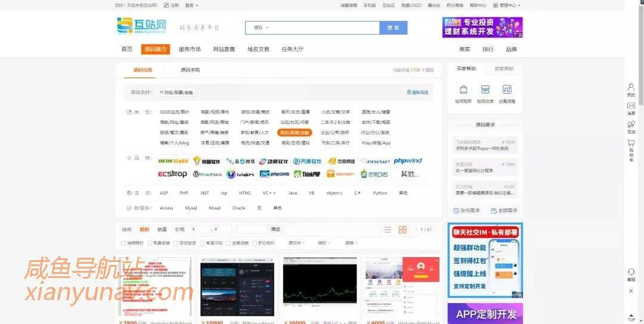Open the 源文件 filter dropdown
The width and height of the screenshot is (644, 324).
pyautogui.click(x=296, y=243)
